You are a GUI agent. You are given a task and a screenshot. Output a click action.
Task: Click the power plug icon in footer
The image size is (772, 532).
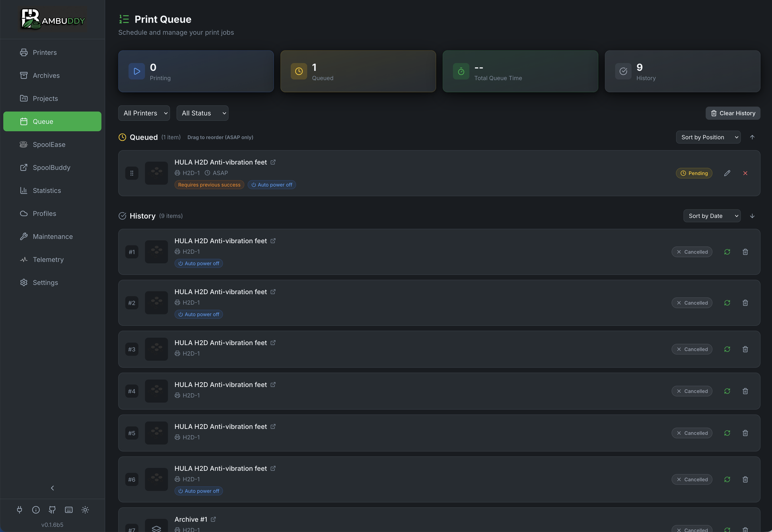[x=19, y=509]
